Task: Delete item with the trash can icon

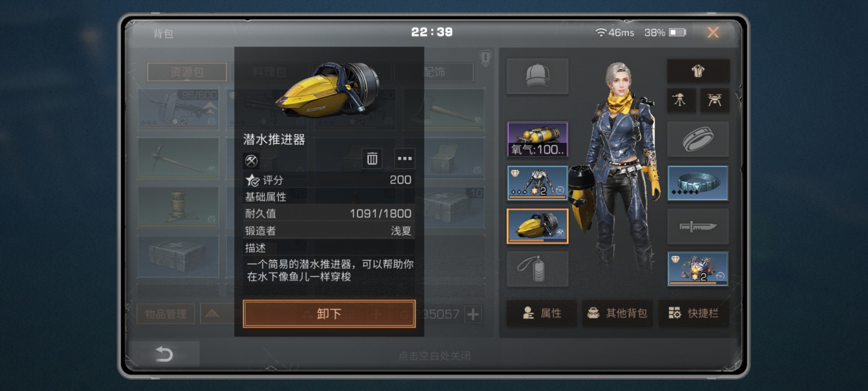Action: pyautogui.click(x=372, y=159)
